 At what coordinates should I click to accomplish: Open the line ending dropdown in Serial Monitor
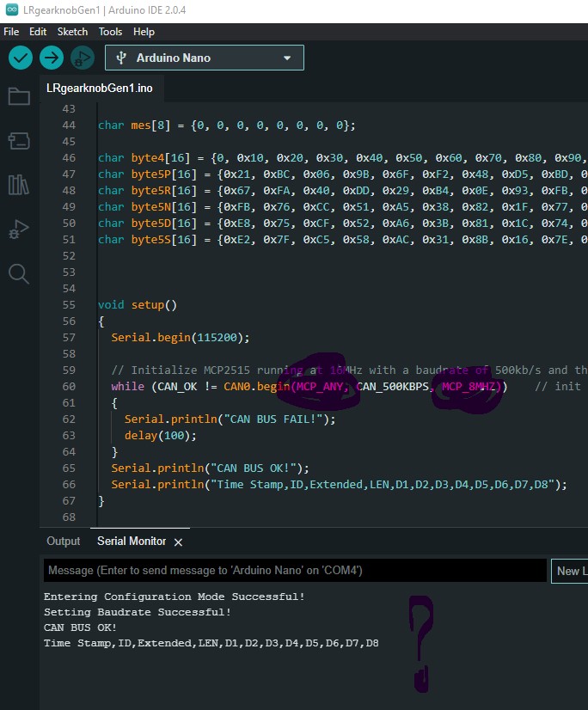569,571
